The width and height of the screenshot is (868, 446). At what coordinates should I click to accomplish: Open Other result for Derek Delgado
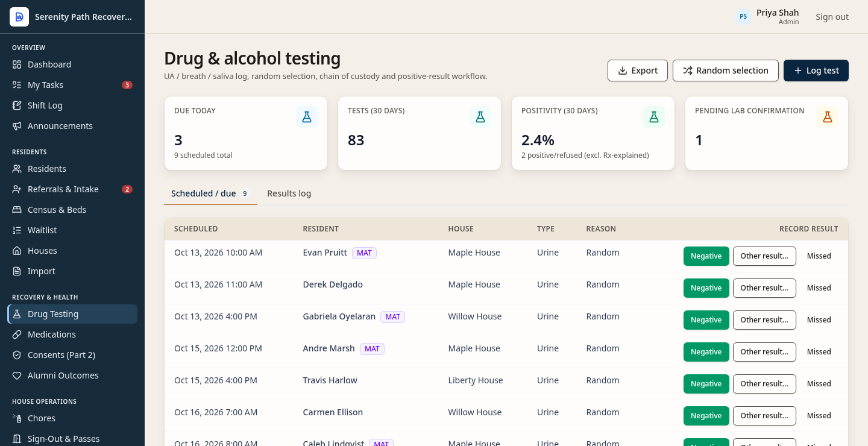764,288
